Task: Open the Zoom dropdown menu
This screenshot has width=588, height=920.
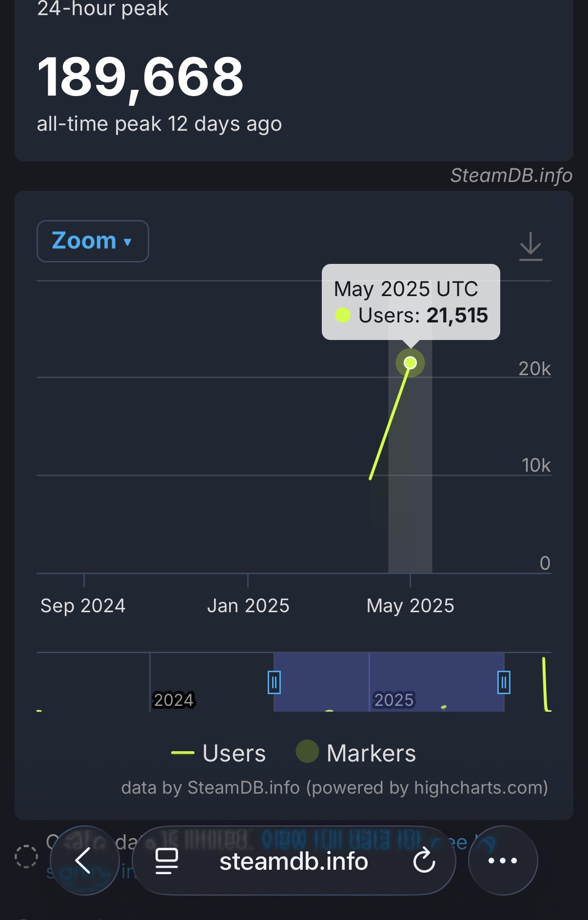Action: click(93, 241)
